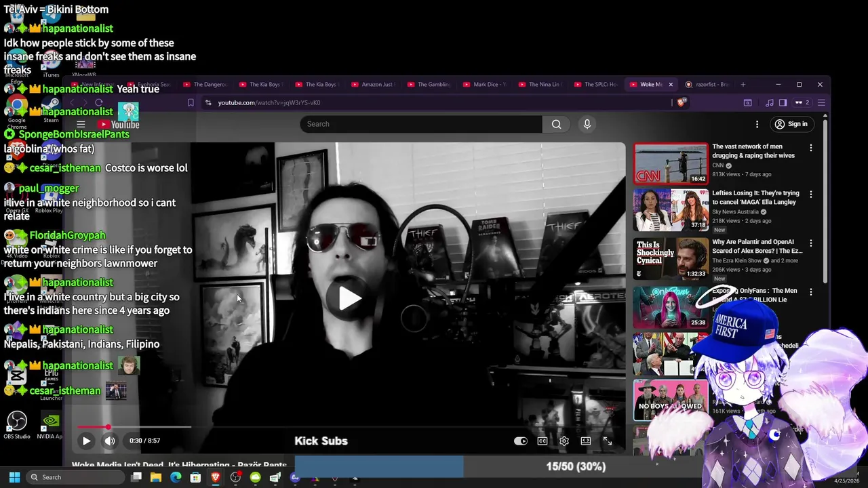Screen dimensions: 868x488
Task: Open Brave browser taskbar icon
Action: pos(216,477)
